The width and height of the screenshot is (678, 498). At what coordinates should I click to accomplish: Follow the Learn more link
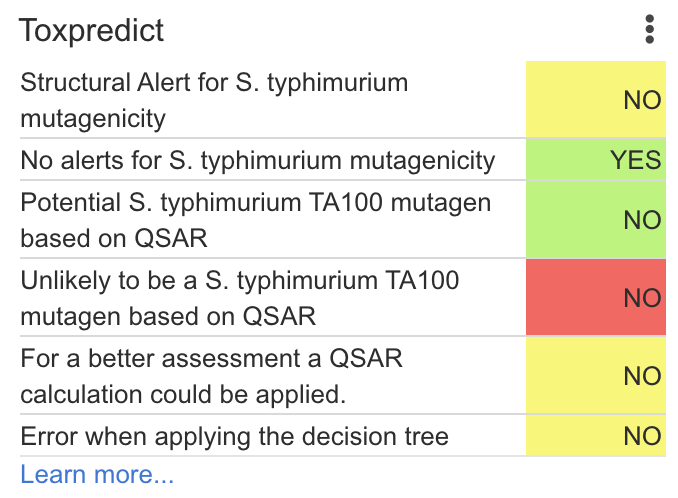pos(97,474)
